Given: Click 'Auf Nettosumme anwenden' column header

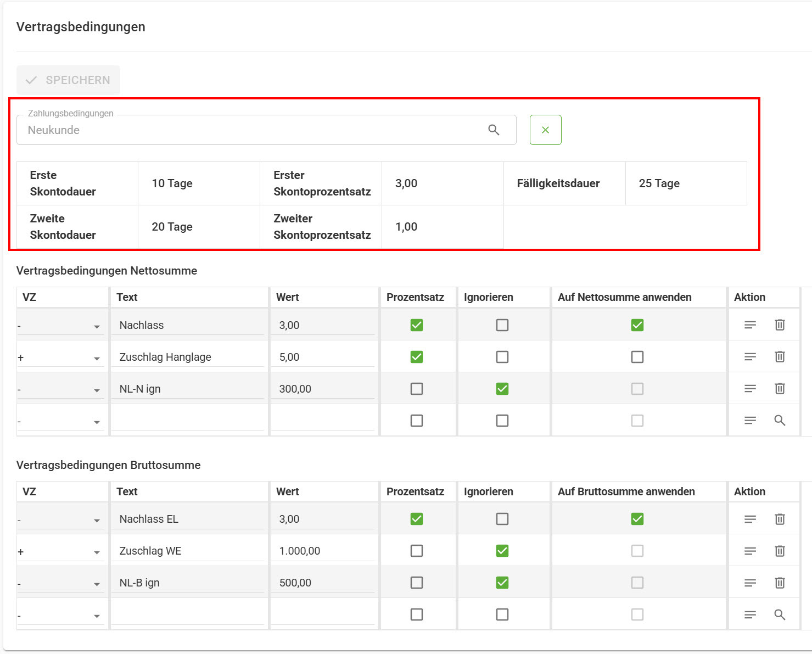Looking at the screenshot, I should click(x=625, y=297).
